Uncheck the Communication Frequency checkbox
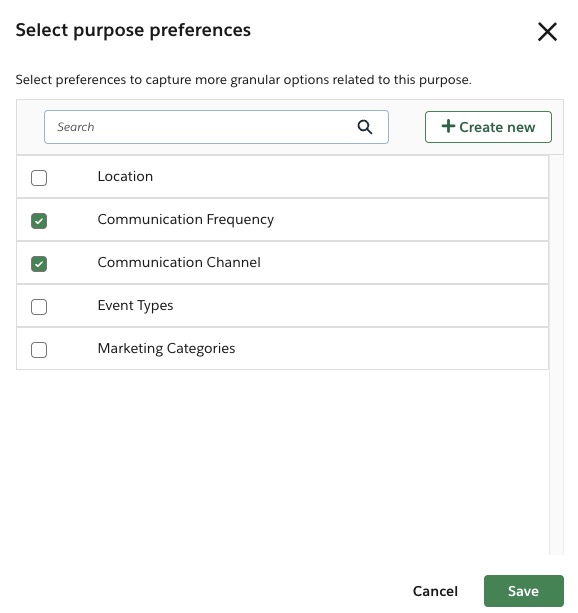 coord(39,221)
